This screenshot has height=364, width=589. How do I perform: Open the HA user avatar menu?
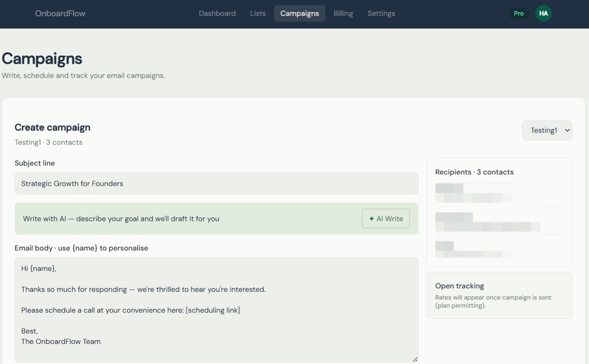pos(543,13)
